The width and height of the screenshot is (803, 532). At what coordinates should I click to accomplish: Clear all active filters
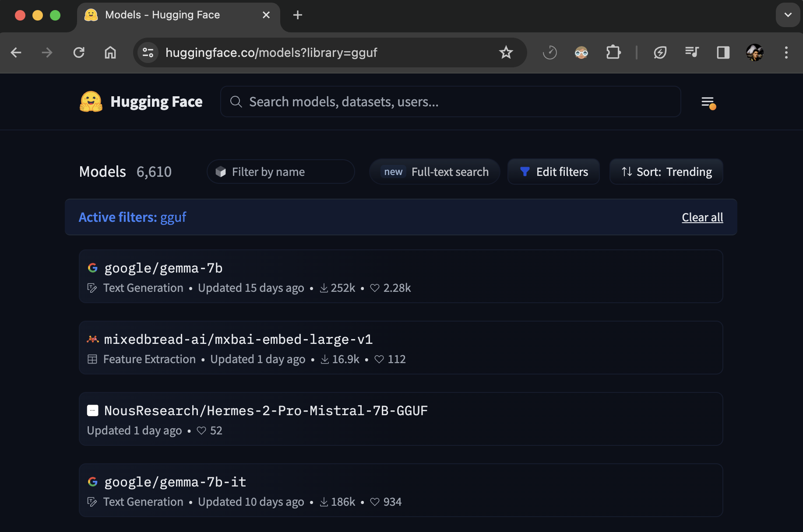pos(702,217)
